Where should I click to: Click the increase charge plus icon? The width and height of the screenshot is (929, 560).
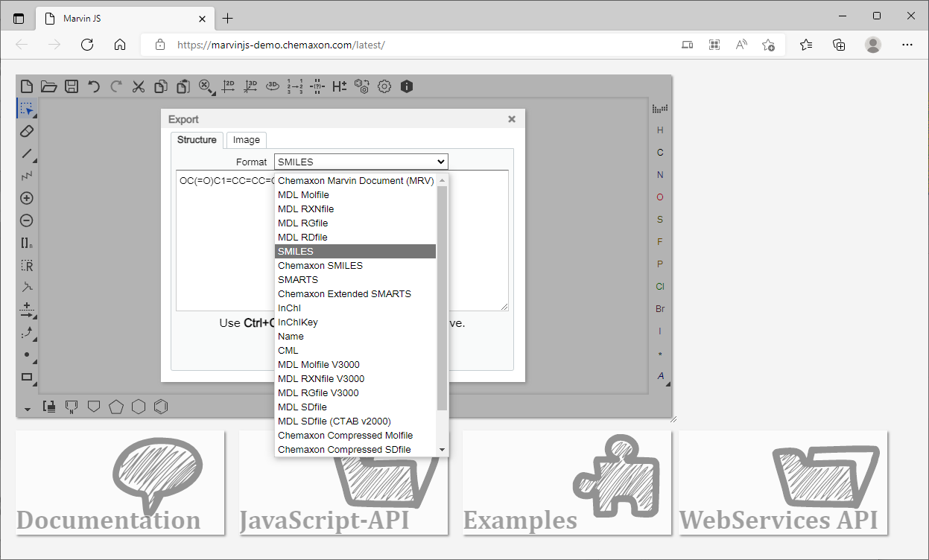27,198
